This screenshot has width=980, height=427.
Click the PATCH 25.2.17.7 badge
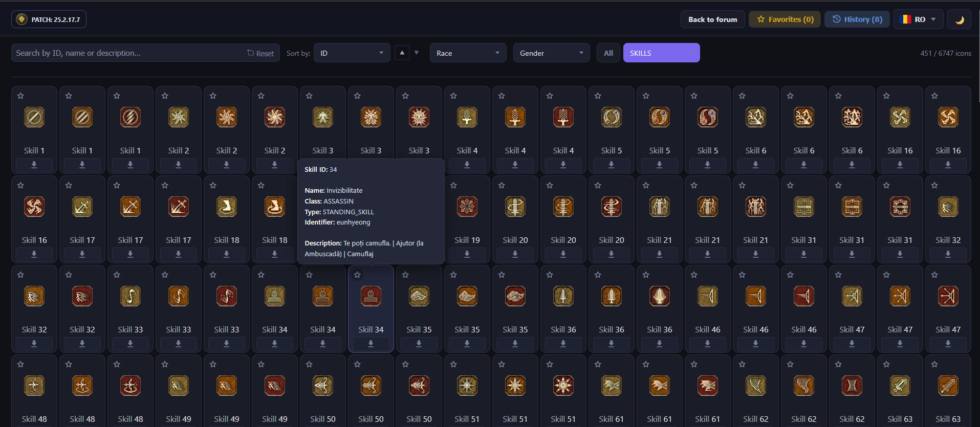tap(49, 19)
